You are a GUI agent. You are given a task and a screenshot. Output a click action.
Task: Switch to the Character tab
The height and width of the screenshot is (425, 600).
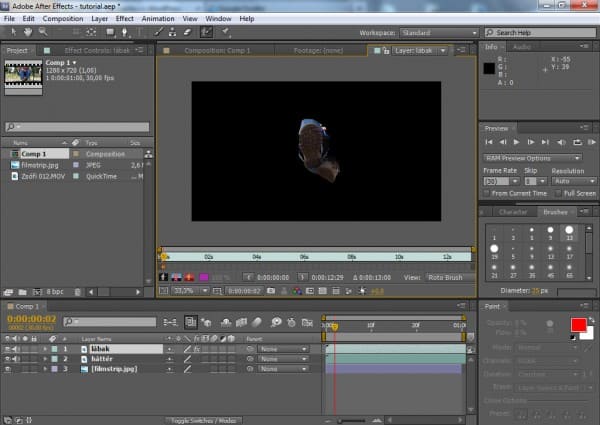coord(513,212)
